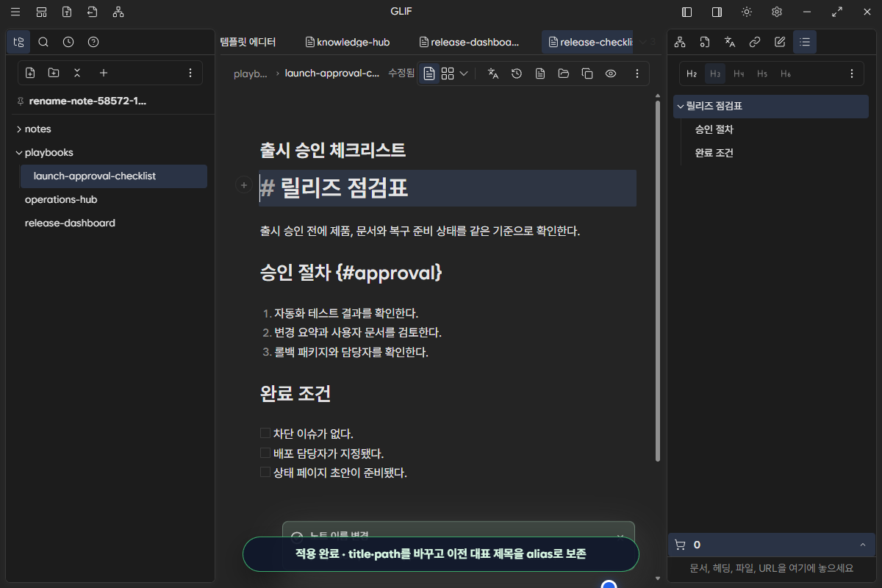Click the playb... breadcrumb segment

tap(251, 73)
